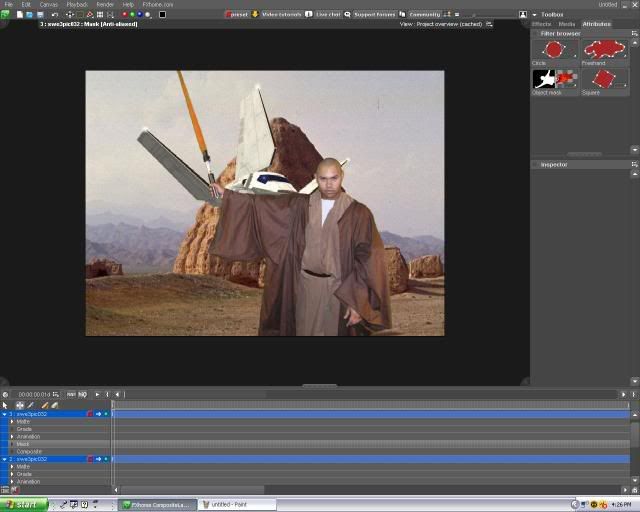Viewport: 640px width, 512px height.
Task: Open the Help menu
Action: (x=128, y=4)
